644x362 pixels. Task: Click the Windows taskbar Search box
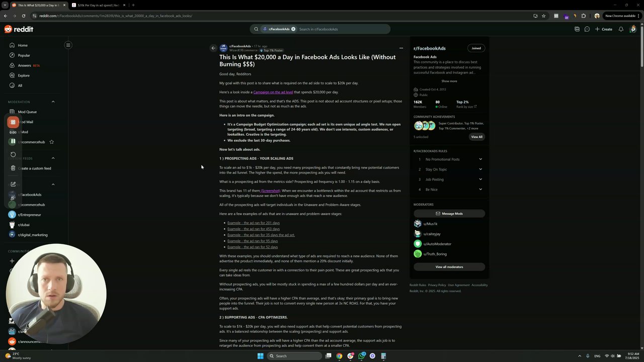294,356
